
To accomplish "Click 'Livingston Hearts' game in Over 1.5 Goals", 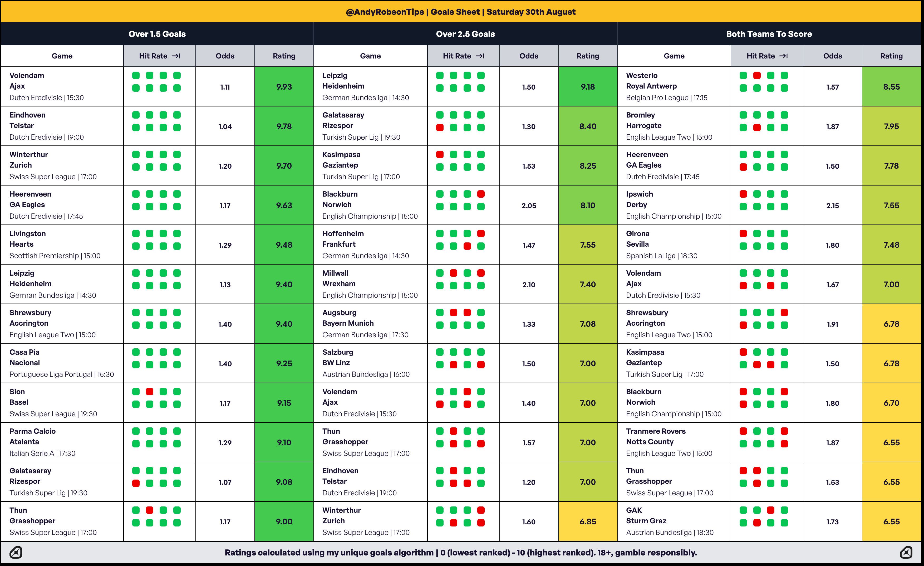I will point(62,245).
